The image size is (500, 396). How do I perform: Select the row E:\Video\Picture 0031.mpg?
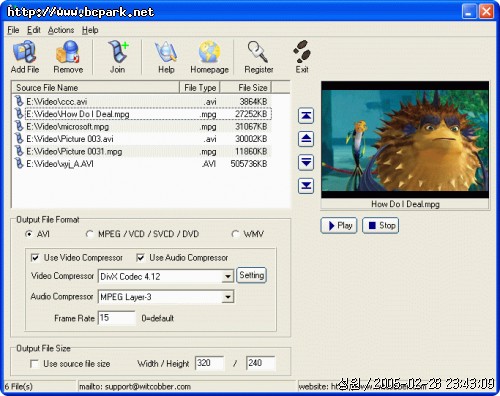[x=142, y=152]
